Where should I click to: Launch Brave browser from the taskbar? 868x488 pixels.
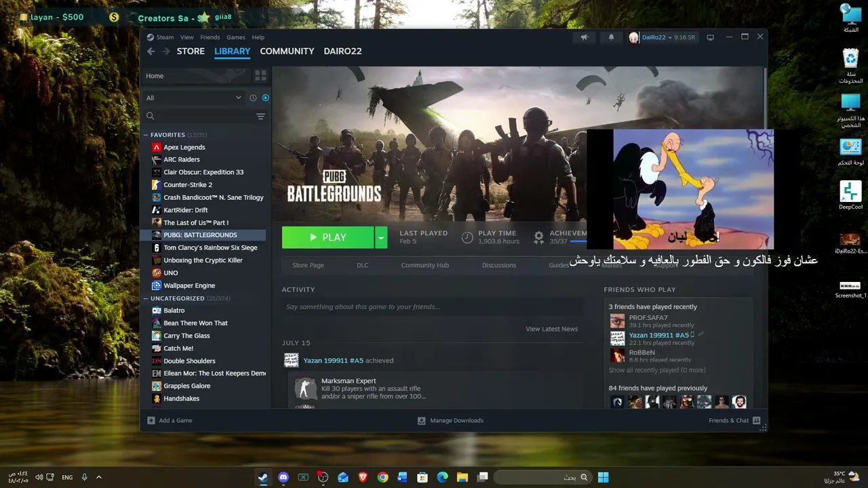pyautogui.click(x=363, y=477)
